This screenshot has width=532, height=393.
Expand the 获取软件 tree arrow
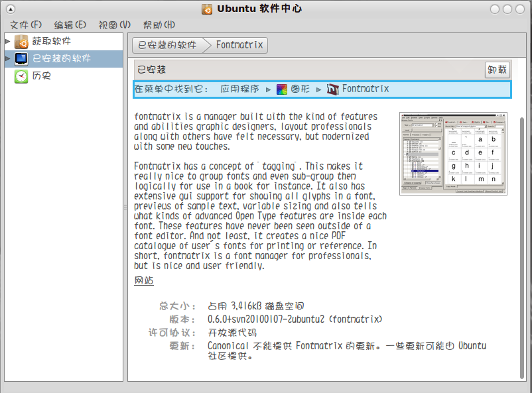click(8, 41)
